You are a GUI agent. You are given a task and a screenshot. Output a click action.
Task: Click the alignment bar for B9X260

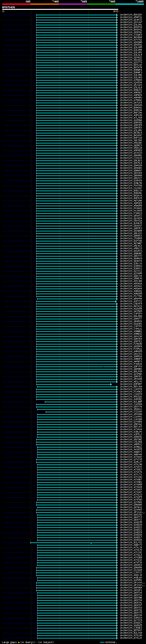point(77,15)
